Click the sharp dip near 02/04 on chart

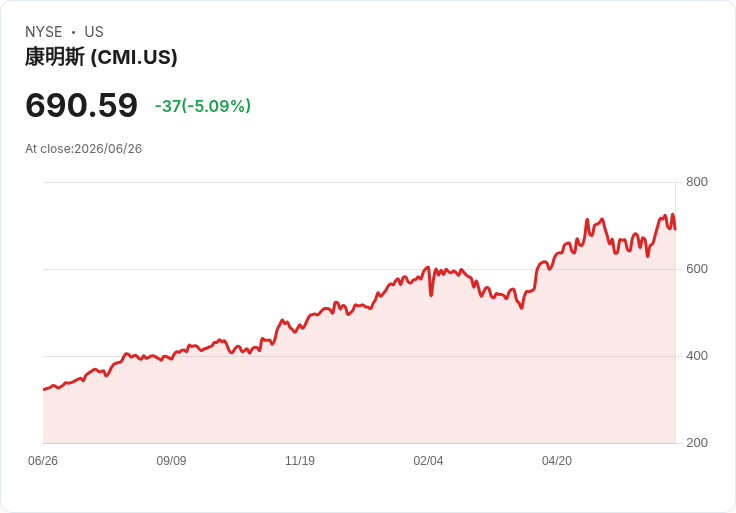pyautogui.click(x=431, y=294)
